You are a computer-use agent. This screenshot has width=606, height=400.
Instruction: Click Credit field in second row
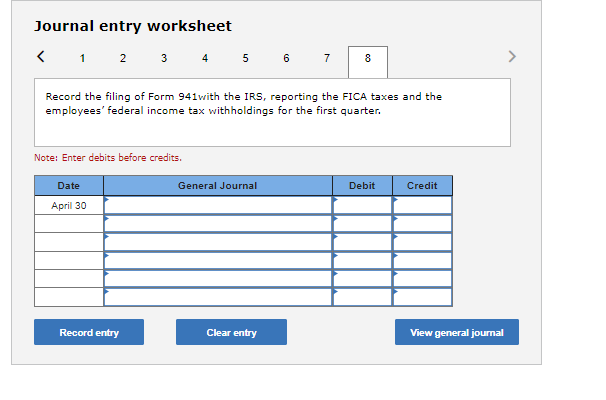coord(422,223)
